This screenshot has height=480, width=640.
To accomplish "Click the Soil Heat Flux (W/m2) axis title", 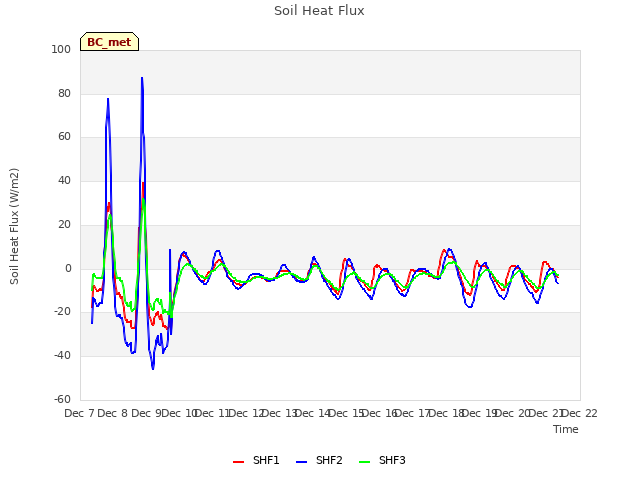I will point(14,226).
